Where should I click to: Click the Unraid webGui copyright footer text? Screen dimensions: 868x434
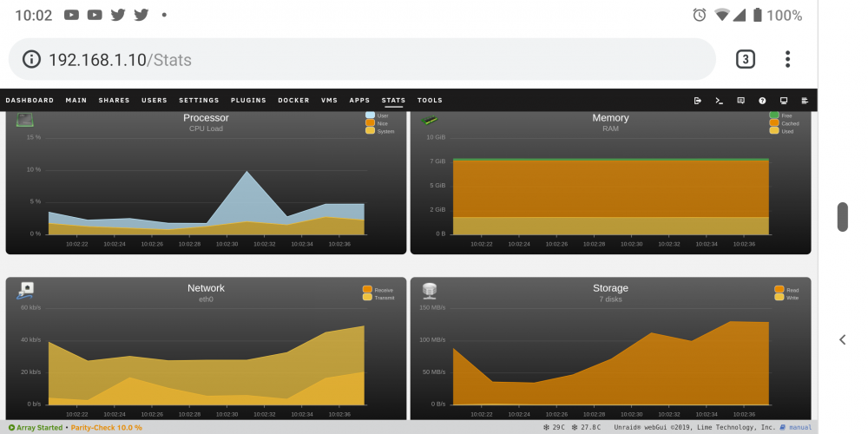(x=694, y=427)
